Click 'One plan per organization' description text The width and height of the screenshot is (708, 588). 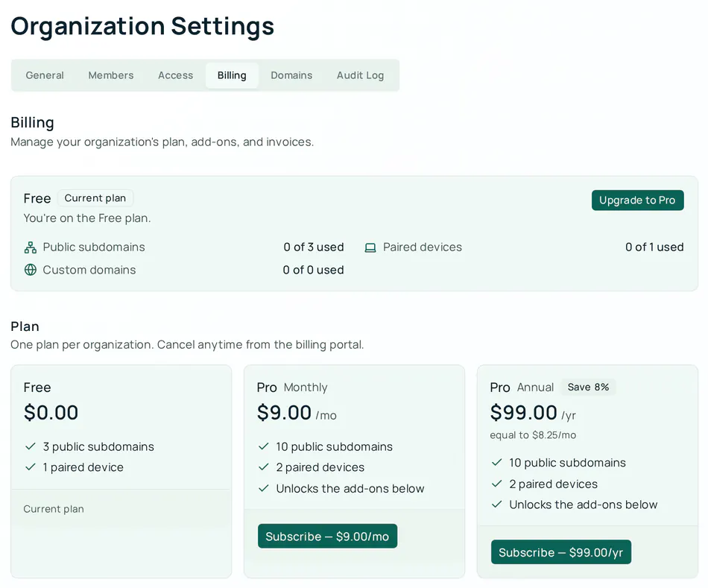(187, 345)
